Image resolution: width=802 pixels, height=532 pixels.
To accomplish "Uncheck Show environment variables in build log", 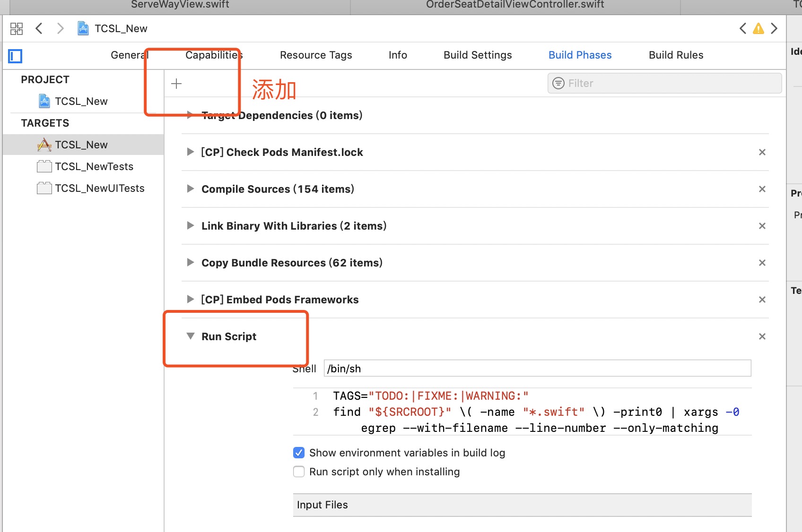I will (x=298, y=453).
